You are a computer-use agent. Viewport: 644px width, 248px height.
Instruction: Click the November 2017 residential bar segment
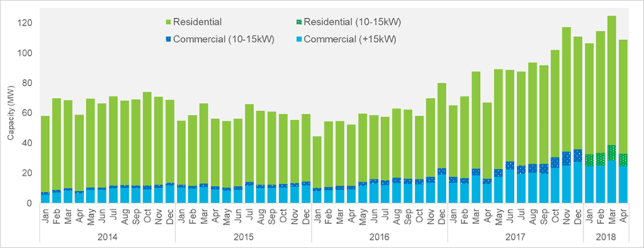click(567, 89)
